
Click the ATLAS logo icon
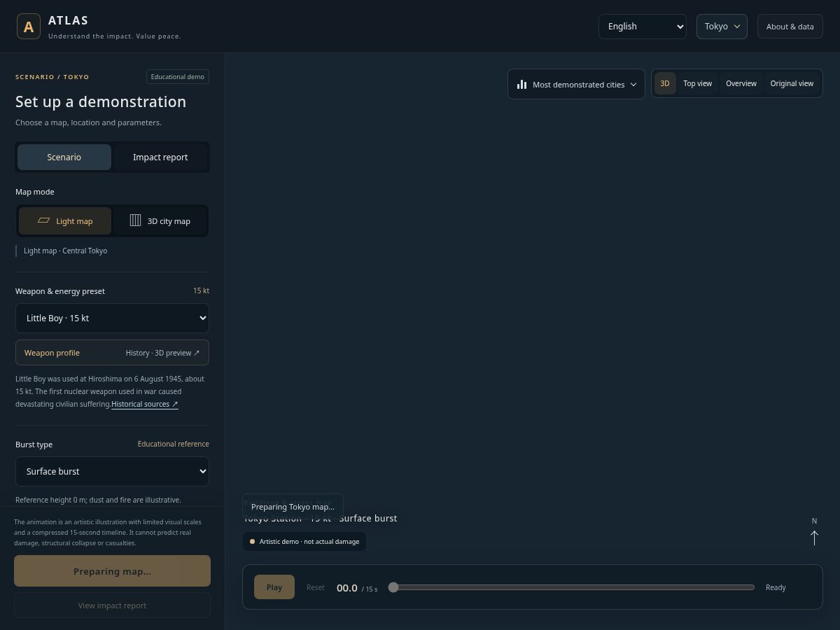28,27
